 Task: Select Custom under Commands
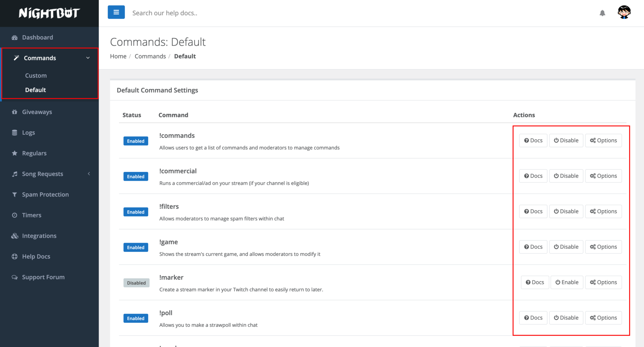tap(36, 76)
